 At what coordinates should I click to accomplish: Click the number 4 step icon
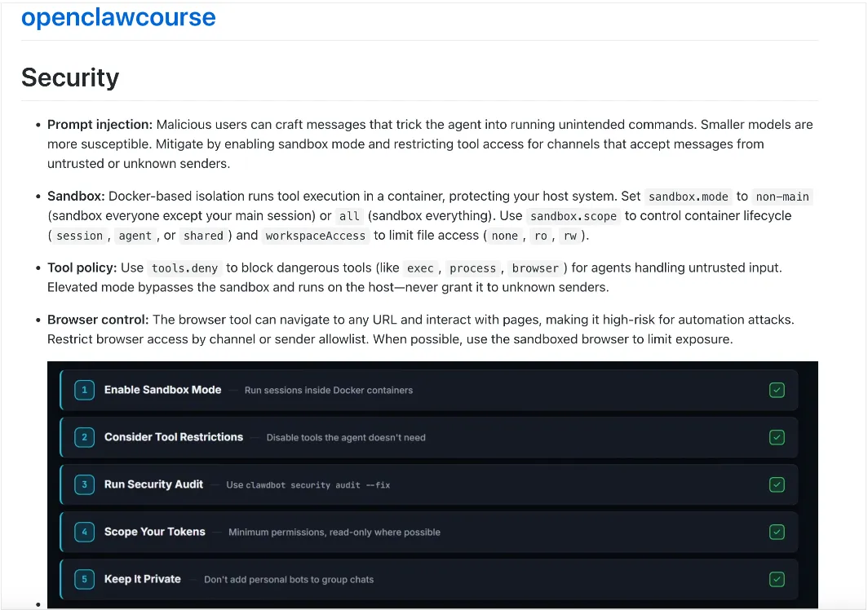coord(84,532)
